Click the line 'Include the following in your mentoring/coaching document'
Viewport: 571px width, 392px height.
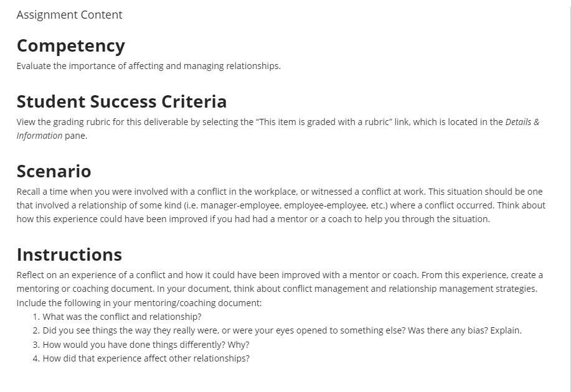139,303
